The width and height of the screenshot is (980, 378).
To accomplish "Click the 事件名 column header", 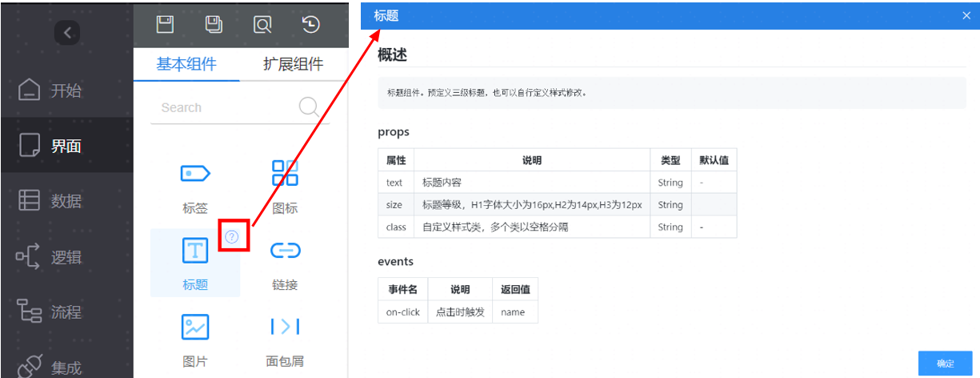I will (x=402, y=289).
